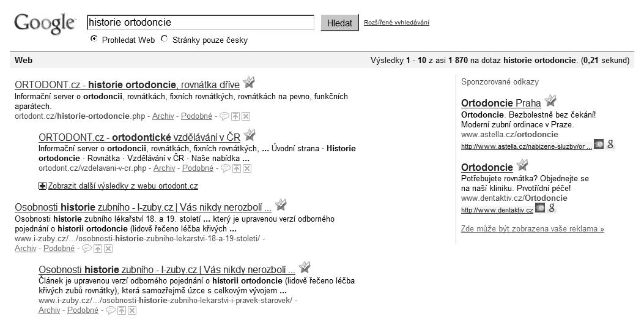
Task: Star the dentaktiv.cz Ortodoncie sponsored ad
Action: [522, 165]
